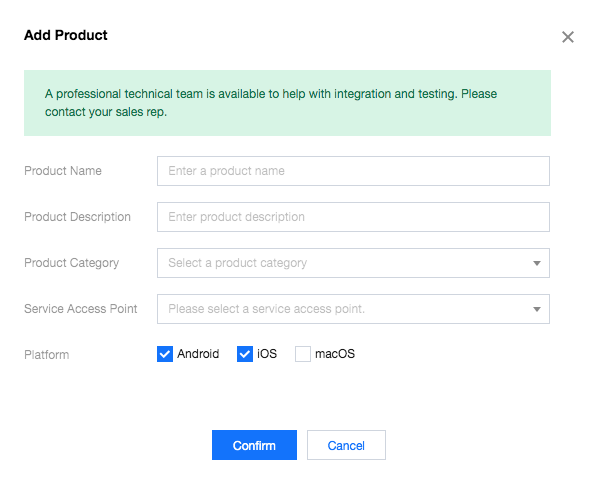
Task: Click the arrow in Product Category selector
Action: (x=537, y=263)
